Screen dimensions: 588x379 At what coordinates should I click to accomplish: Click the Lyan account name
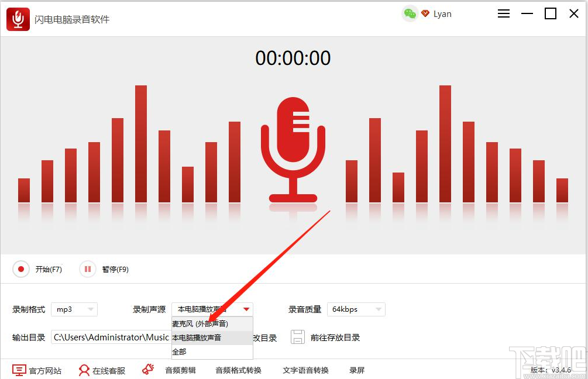442,13
